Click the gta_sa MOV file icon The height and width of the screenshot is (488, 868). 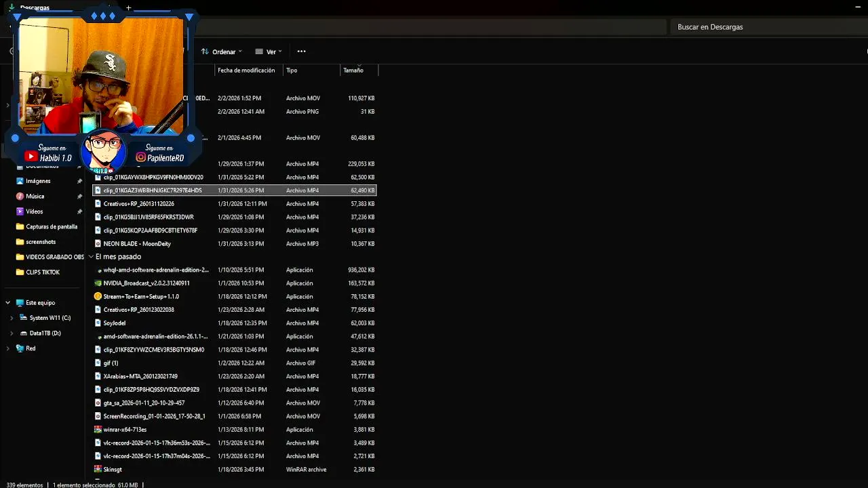pyautogui.click(x=98, y=403)
